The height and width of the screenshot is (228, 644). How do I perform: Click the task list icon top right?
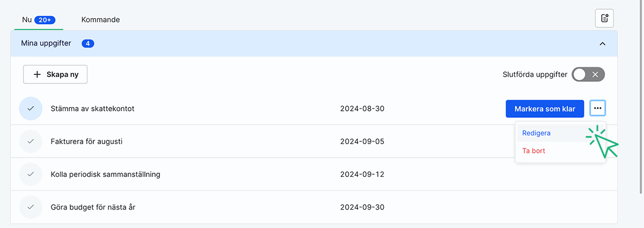[604, 18]
